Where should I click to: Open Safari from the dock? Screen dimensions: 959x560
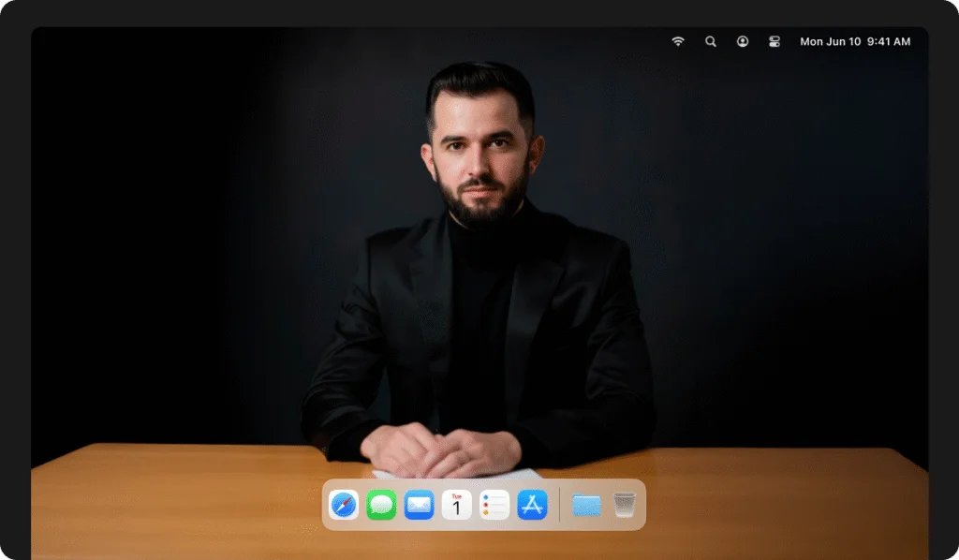point(344,506)
